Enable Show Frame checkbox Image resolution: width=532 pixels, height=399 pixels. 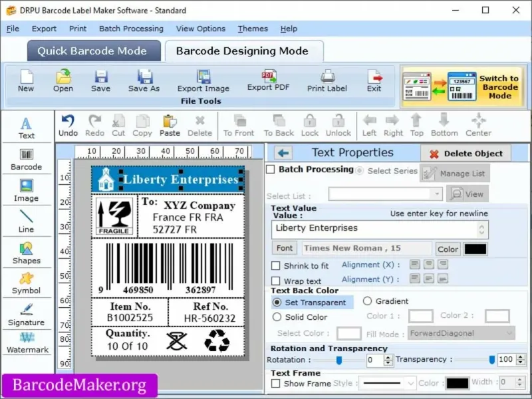[x=276, y=384]
